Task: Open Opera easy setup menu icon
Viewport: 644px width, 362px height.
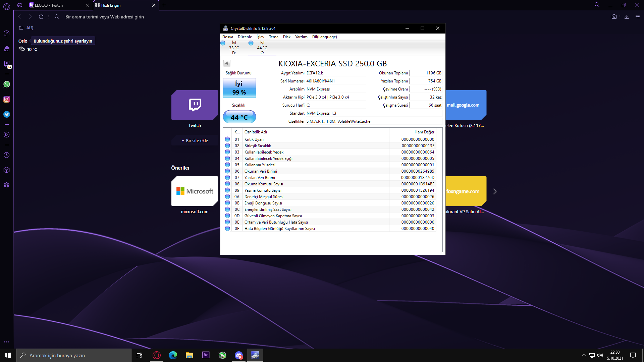Action: coord(638,17)
